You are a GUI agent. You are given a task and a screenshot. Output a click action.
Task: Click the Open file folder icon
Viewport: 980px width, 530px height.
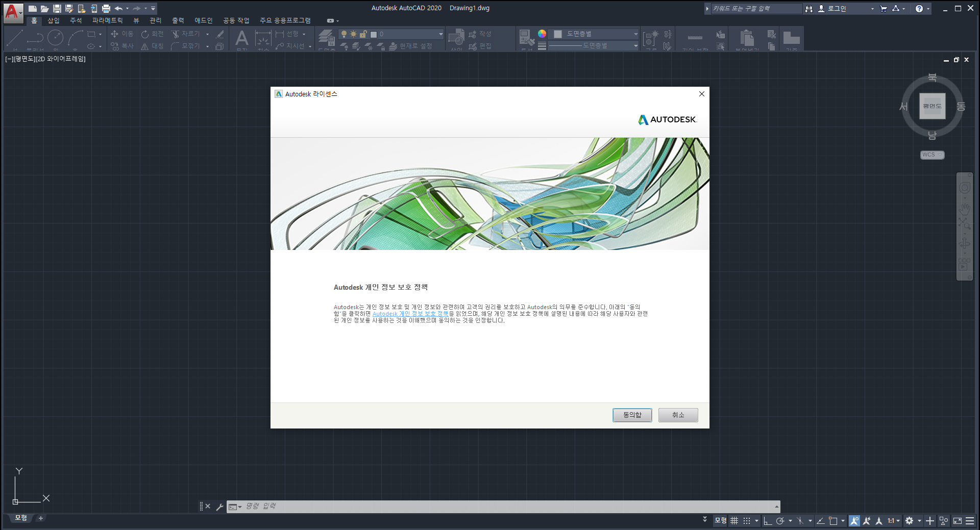tap(45, 8)
